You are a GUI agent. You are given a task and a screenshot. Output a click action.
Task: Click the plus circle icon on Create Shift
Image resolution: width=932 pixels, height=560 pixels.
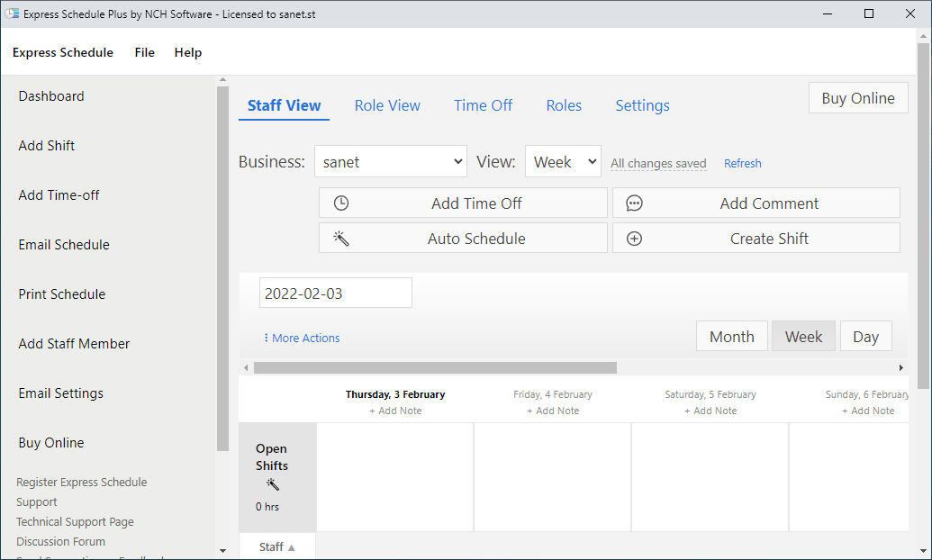pyautogui.click(x=634, y=239)
